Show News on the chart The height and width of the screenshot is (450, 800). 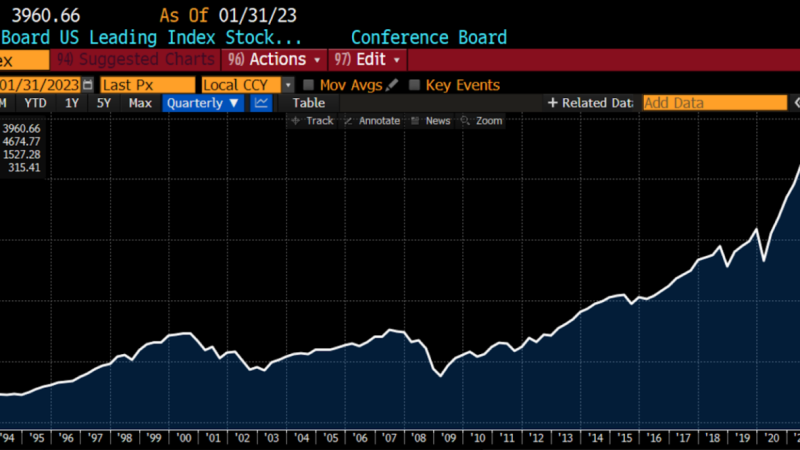pos(431,121)
